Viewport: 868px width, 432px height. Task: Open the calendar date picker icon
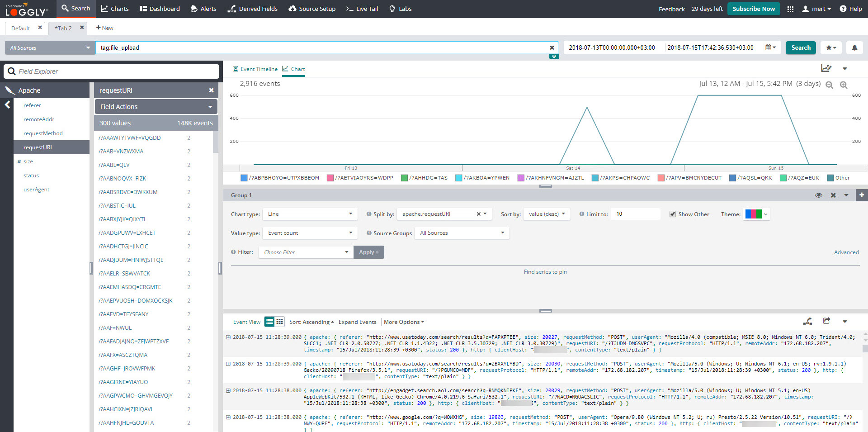[x=770, y=47]
